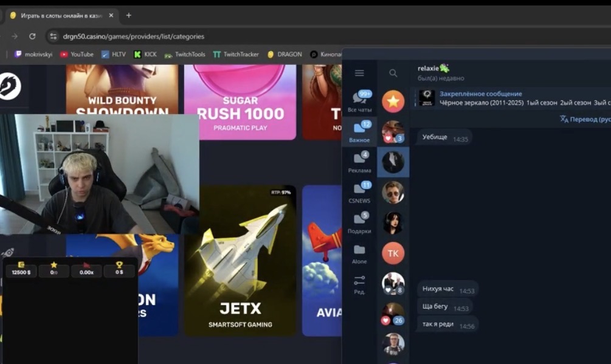Viewport: 611px width, 364px height.
Task: Select the Реклама folder
Action: [x=359, y=162]
